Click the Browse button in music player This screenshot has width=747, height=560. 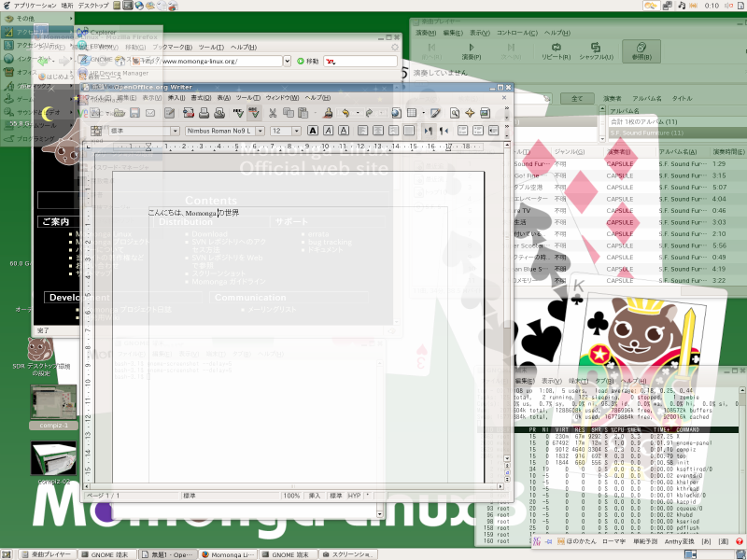coord(641,51)
